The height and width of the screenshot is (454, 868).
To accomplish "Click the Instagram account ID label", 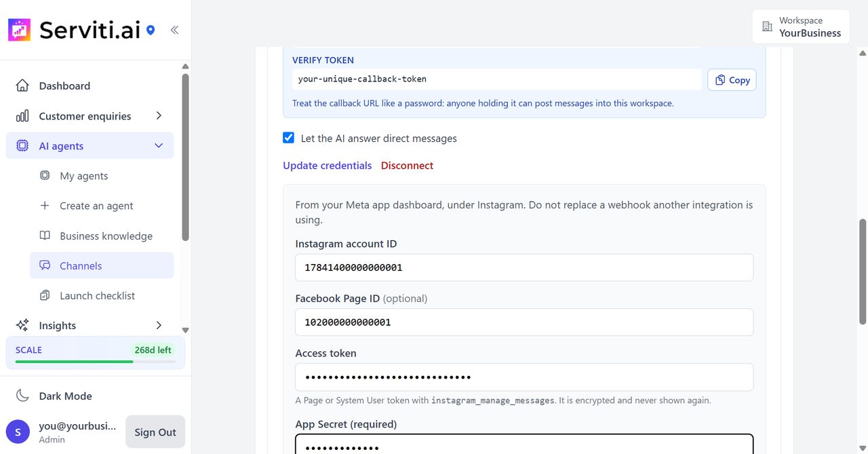I will coord(346,244).
